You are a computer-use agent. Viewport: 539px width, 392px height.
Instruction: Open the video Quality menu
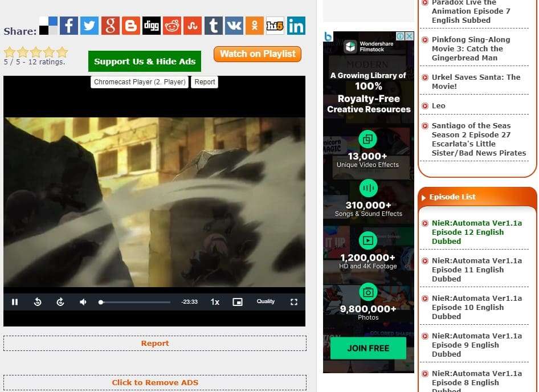(x=266, y=301)
